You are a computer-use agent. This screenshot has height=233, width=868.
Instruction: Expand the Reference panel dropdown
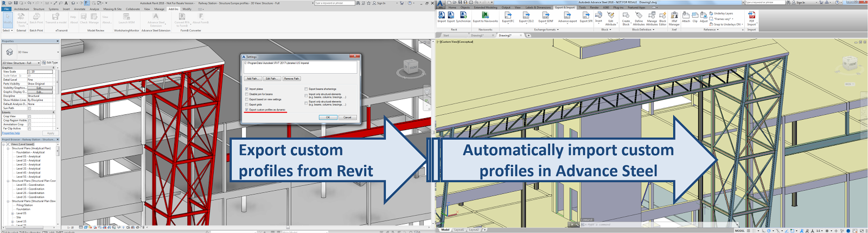[x=711, y=30]
